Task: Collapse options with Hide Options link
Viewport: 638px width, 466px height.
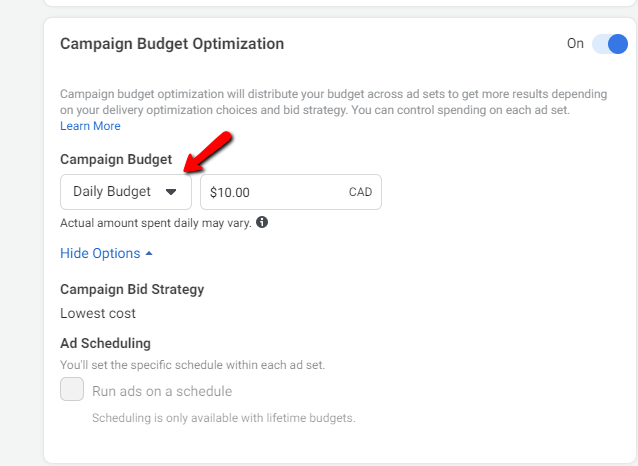Action: 100,253
